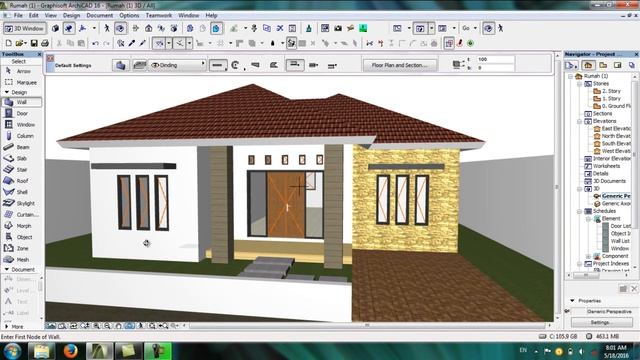Pick the Column tool
The width and height of the screenshot is (640, 360).
point(21,136)
